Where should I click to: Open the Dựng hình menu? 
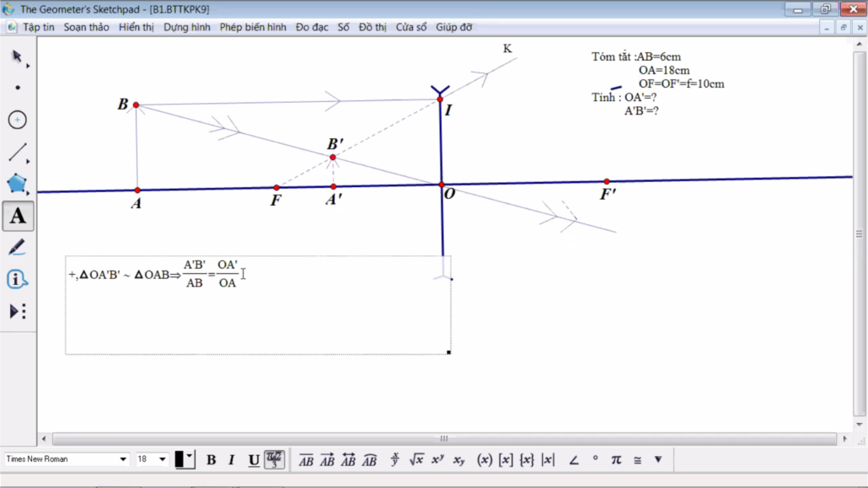(x=187, y=27)
